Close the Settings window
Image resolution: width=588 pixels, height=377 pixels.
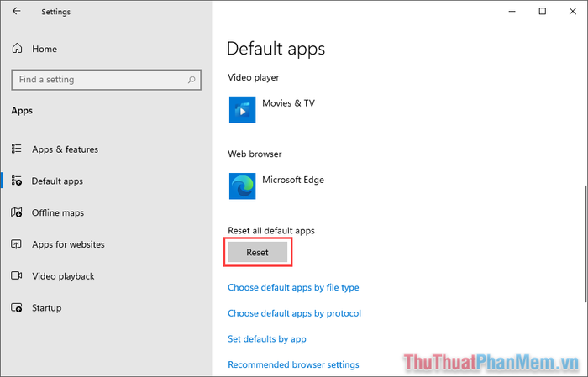(x=573, y=11)
